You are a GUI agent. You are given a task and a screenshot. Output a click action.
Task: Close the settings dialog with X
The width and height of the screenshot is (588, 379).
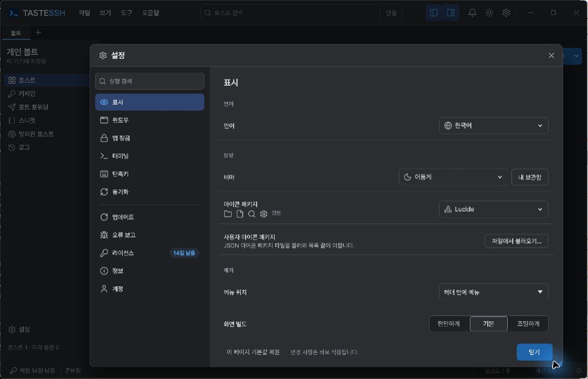[551, 55]
